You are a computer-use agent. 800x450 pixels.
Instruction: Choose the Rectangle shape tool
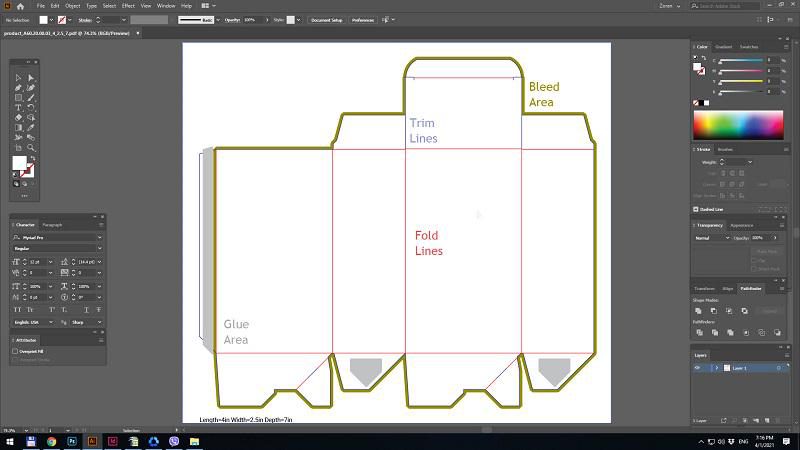(x=18, y=97)
